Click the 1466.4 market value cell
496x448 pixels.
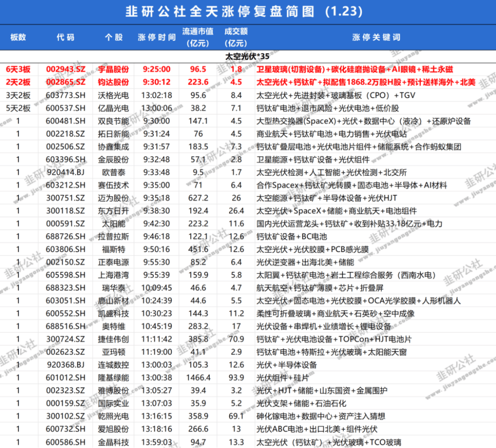point(198,378)
